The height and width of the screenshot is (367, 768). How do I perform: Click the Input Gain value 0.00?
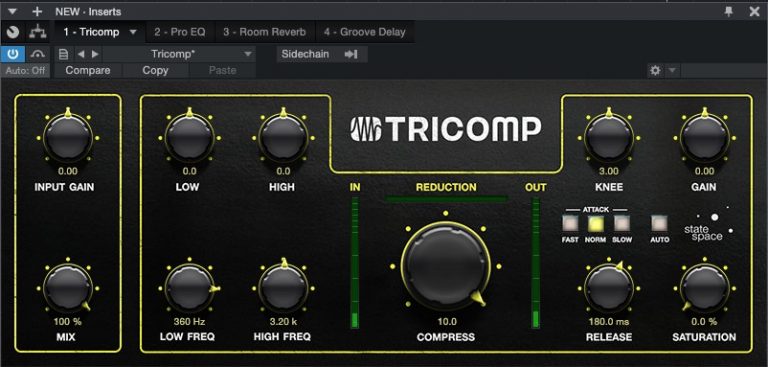[68, 171]
